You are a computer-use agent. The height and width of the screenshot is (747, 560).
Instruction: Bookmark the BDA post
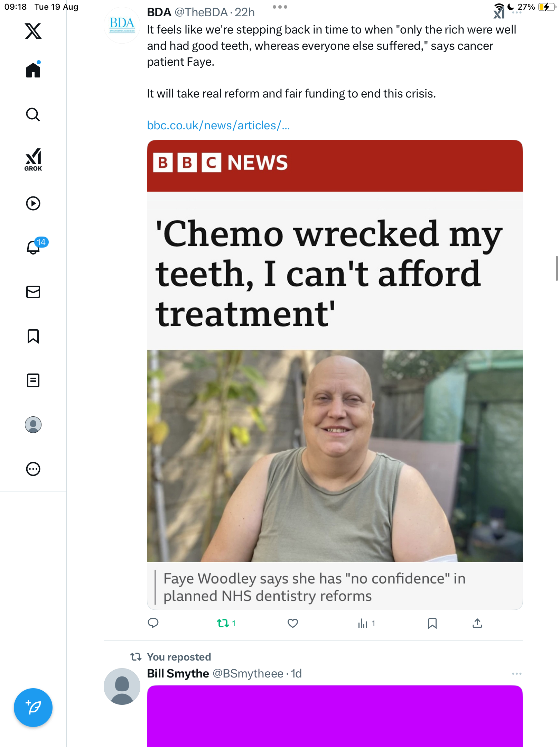(432, 623)
